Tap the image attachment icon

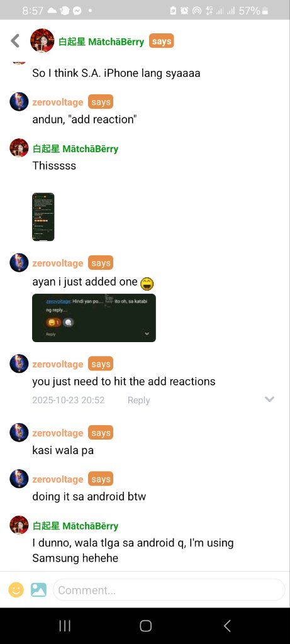[38, 590]
